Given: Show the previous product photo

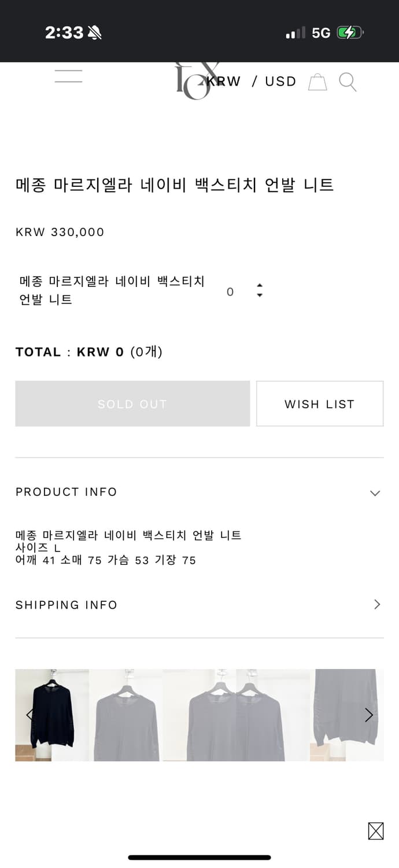Looking at the screenshot, I should tap(29, 715).
